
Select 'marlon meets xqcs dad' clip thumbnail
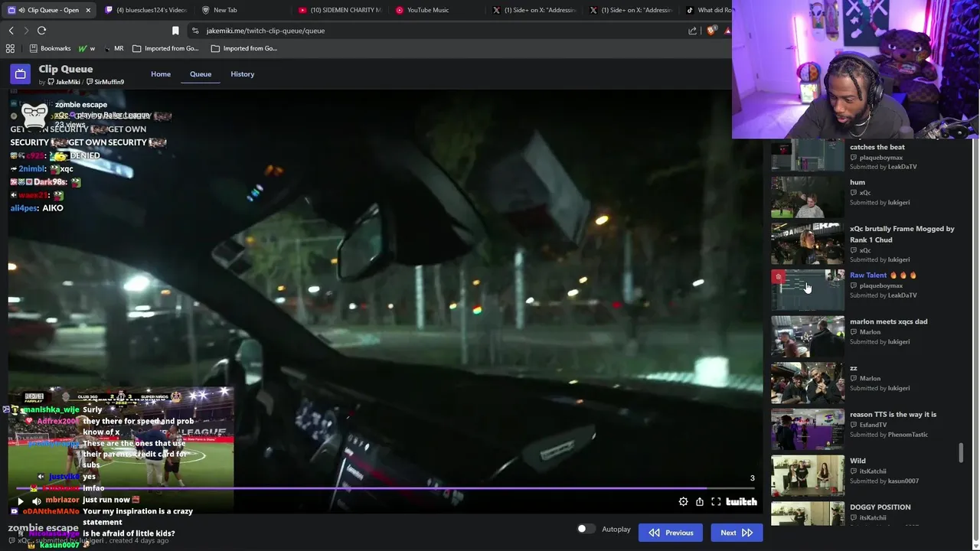coord(808,337)
